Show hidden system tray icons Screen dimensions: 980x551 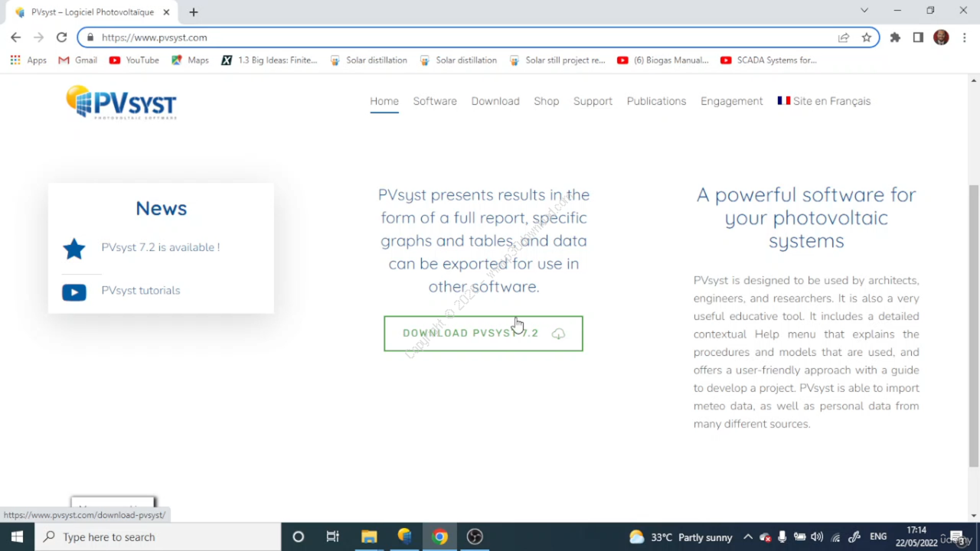coord(748,537)
